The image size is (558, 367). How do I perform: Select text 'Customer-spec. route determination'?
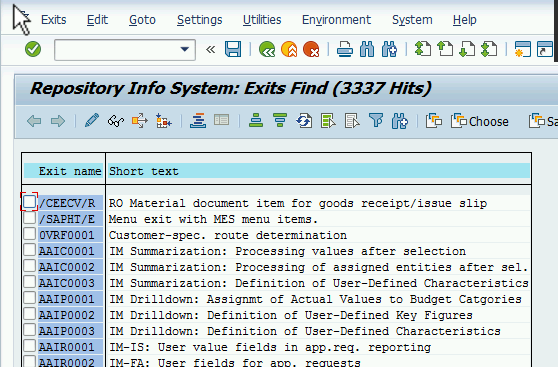pos(228,235)
